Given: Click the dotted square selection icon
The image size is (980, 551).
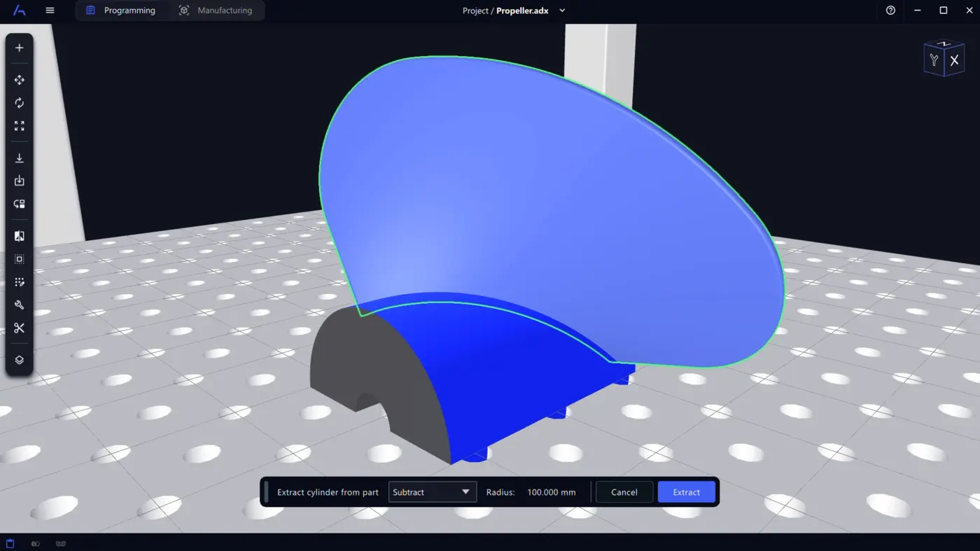Looking at the screenshot, I should click(20, 259).
